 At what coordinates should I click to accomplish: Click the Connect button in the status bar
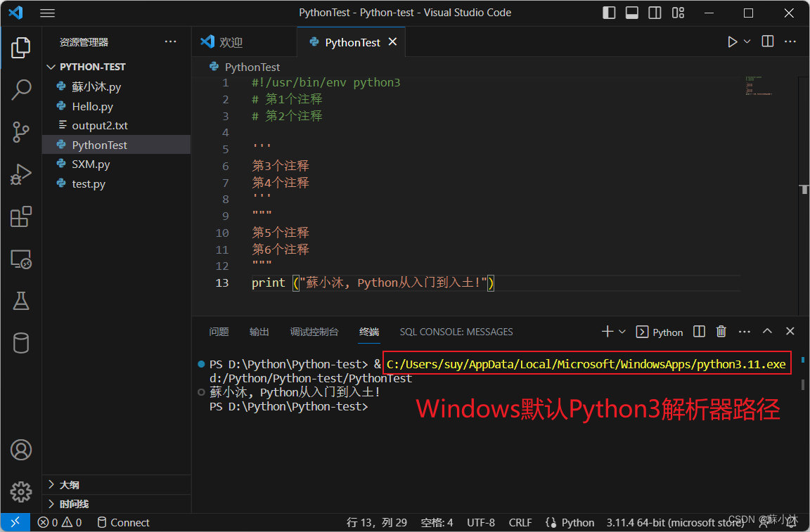pyautogui.click(x=124, y=523)
